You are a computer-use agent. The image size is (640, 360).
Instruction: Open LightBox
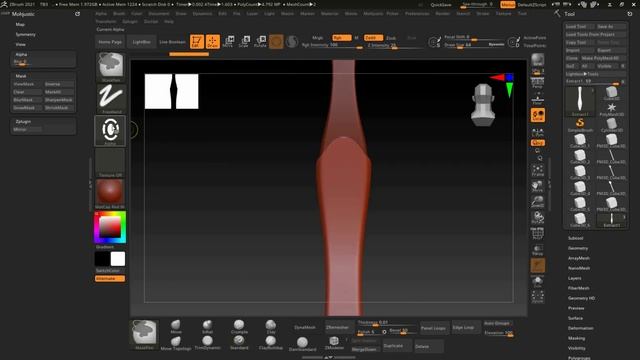[x=141, y=42]
